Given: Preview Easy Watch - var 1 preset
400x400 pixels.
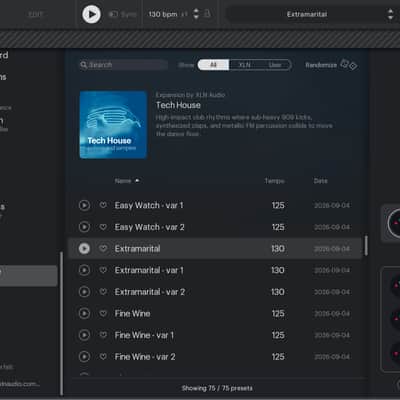Looking at the screenshot, I should [x=84, y=205].
